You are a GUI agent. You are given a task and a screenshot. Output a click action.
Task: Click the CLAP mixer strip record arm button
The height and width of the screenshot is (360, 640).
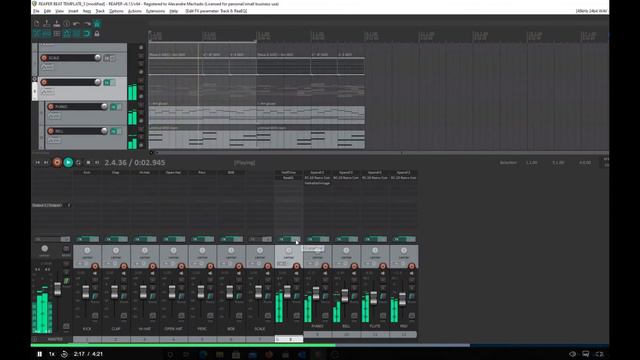(x=124, y=267)
